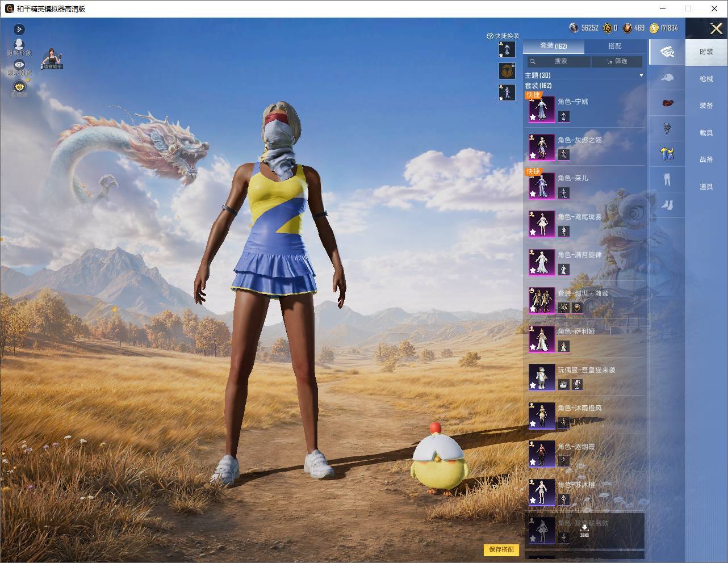Select the cap headwear category icon
This screenshot has height=563, width=728.
click(x=667, y=78)
